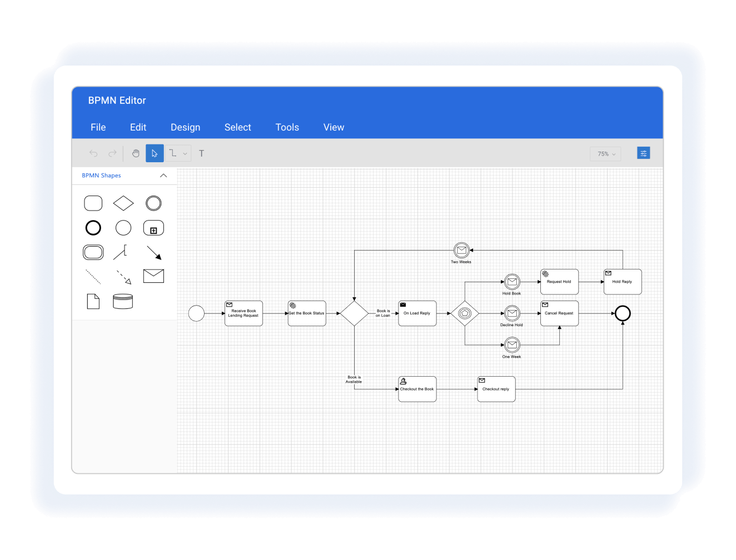This screenshot has height=560, width=736.
Task: Open the connector type dropdown arrow
Action: point(185,154)
